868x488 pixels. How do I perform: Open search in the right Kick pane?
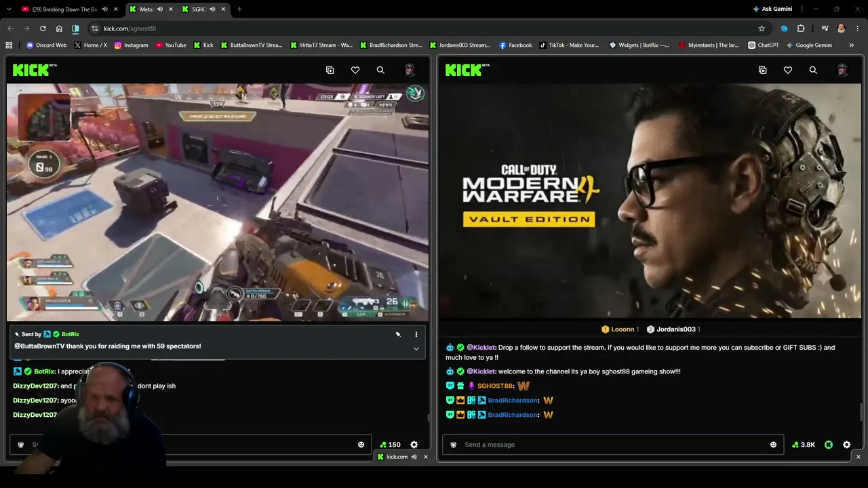813,70
